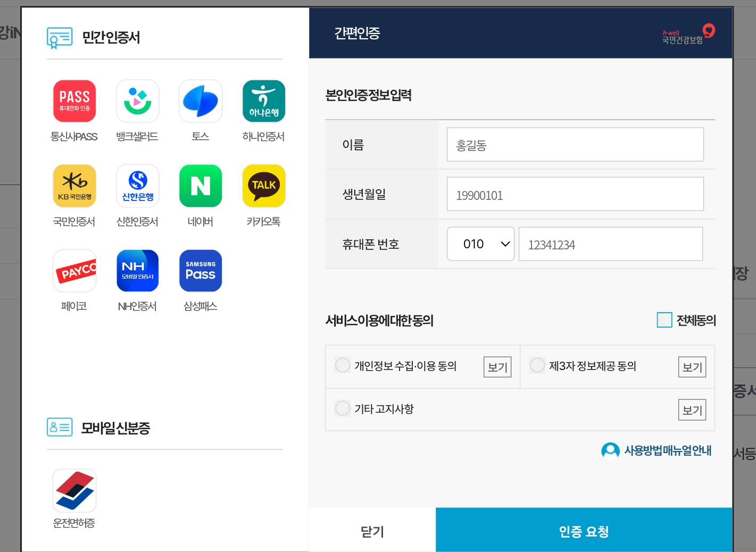
Task: Select the 페이코 (PAYCO) icon
Action: point(74,271)
